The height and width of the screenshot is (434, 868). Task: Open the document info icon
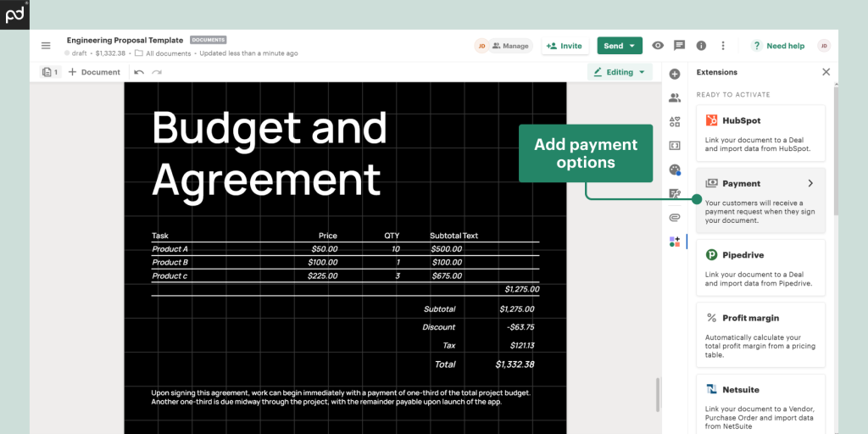701,46
